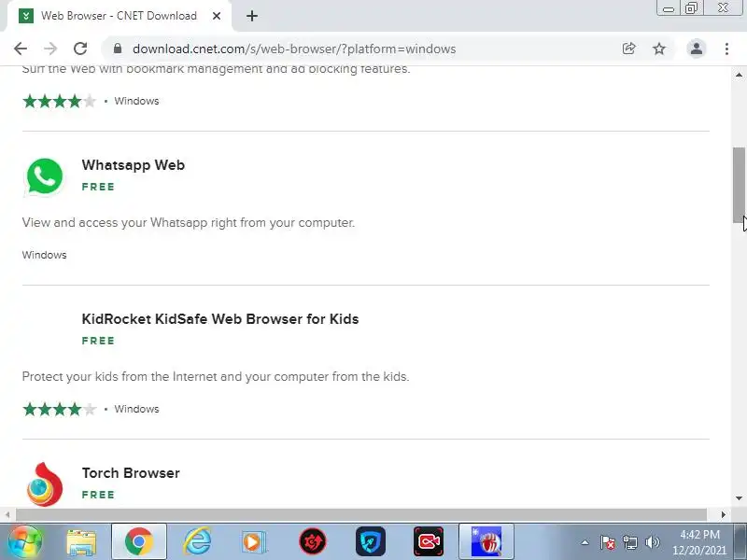The height and width of the screenshot is (560, 747).
Task: Click the network connection tray icon
Action: coord(630,542)
